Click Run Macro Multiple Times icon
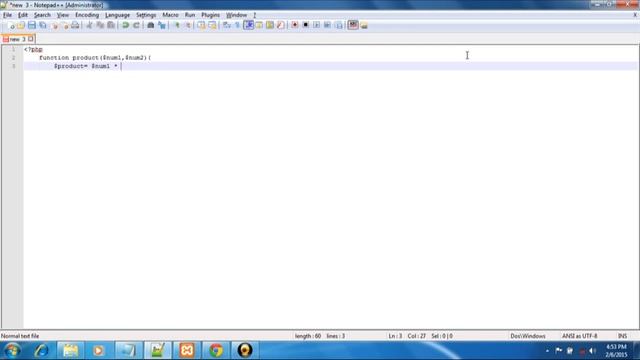 coord(327,25)
